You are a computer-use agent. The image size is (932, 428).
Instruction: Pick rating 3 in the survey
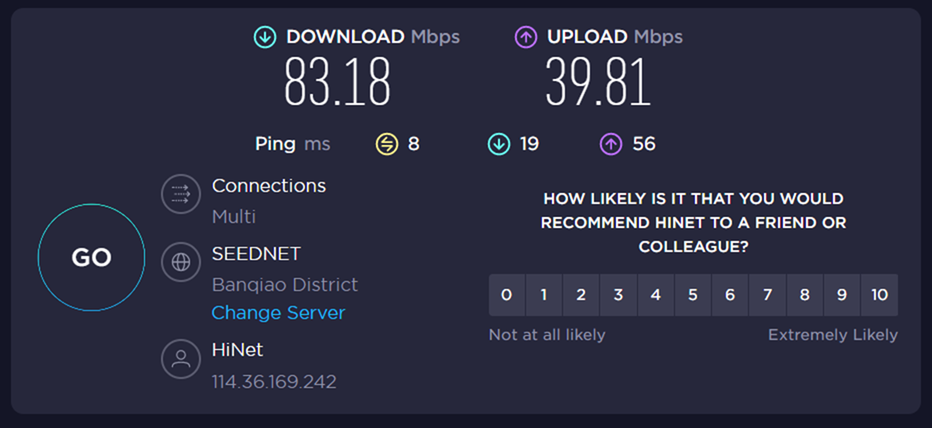618,295
